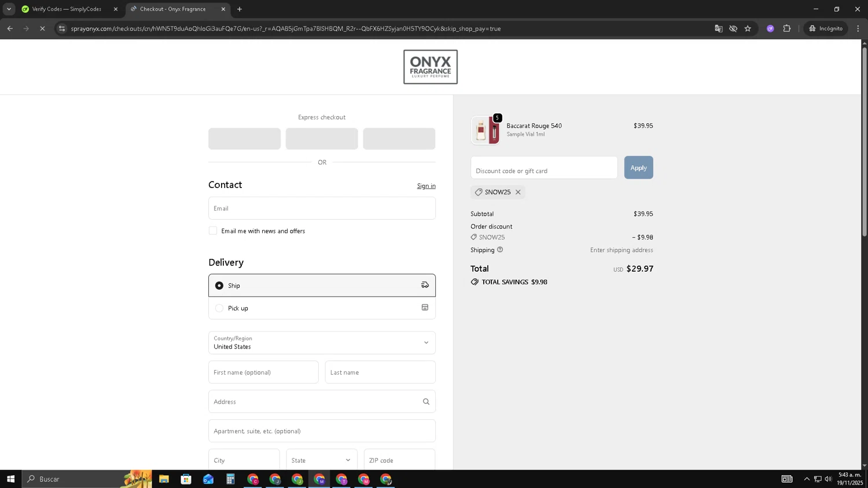Click the third-party cookies blocked eye icon
The height and width of the screenshot is (488, 868).
[733, 28]
